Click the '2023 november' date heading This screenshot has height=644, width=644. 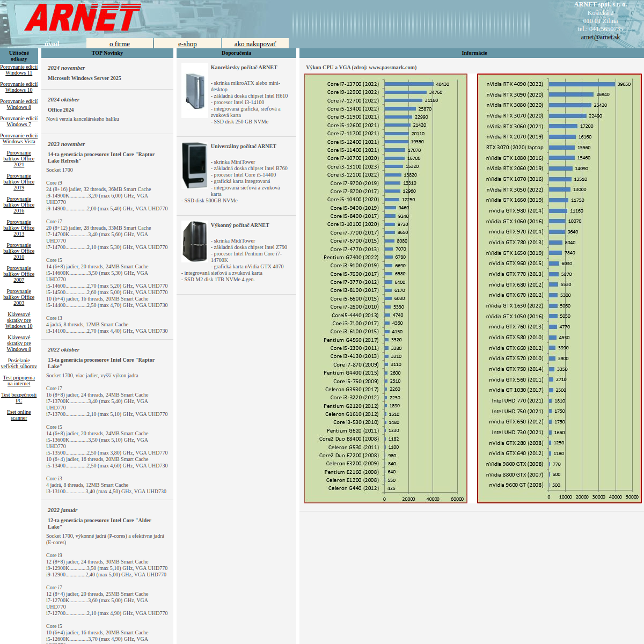(66, 144)
